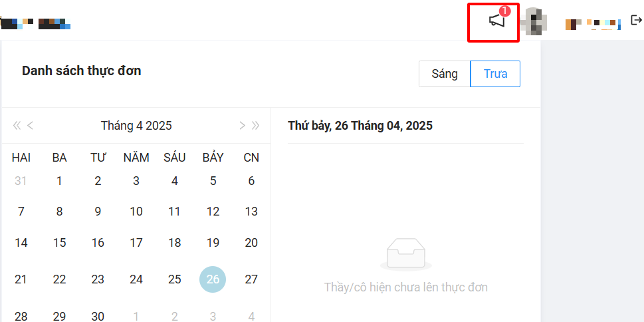Screen dimensions: 644x322
Task: Choose April 18 in the calendar
Action: click(x=174, y=243)
